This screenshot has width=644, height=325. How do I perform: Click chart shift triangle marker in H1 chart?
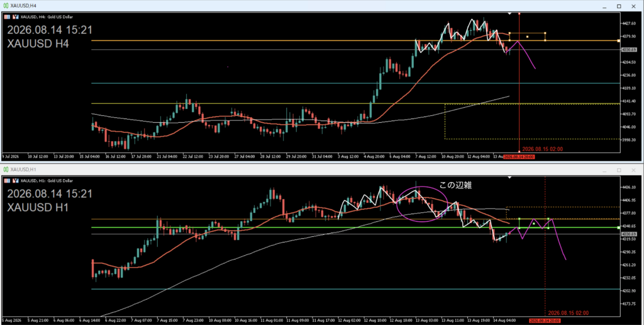pos(509,178)
